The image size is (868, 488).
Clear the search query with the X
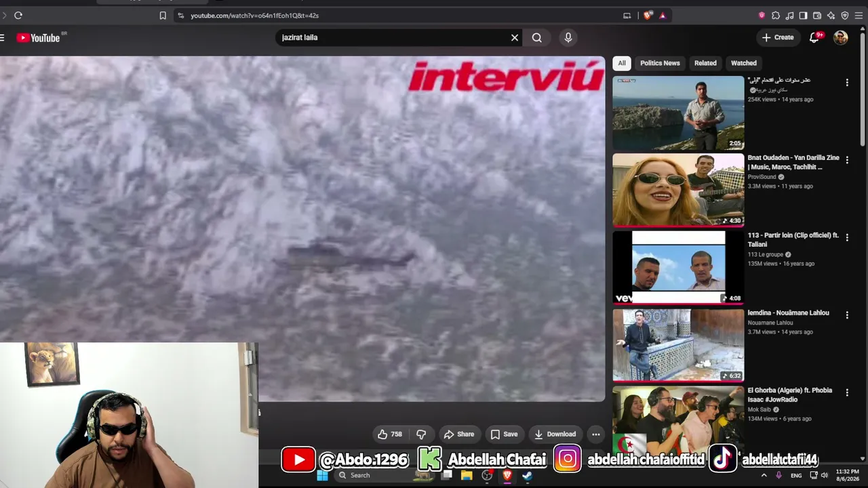(x=515, y=38)
